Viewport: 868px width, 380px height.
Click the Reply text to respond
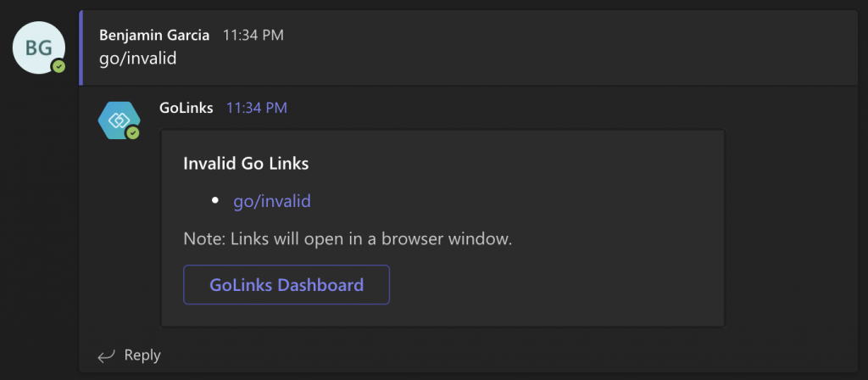[x=142, y=355]
